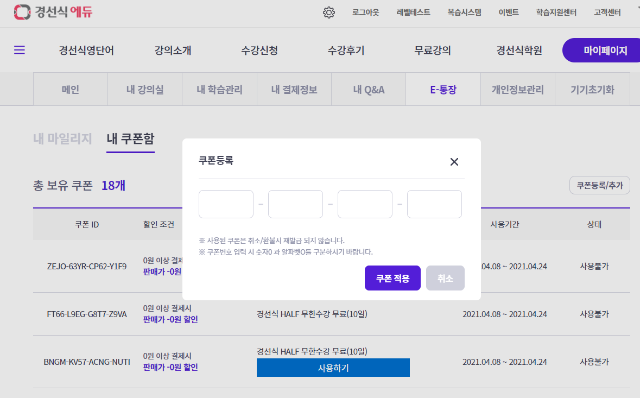Switch to the 기기초기화 tab
The image size is (640, 398).
[x=592, y=89]
